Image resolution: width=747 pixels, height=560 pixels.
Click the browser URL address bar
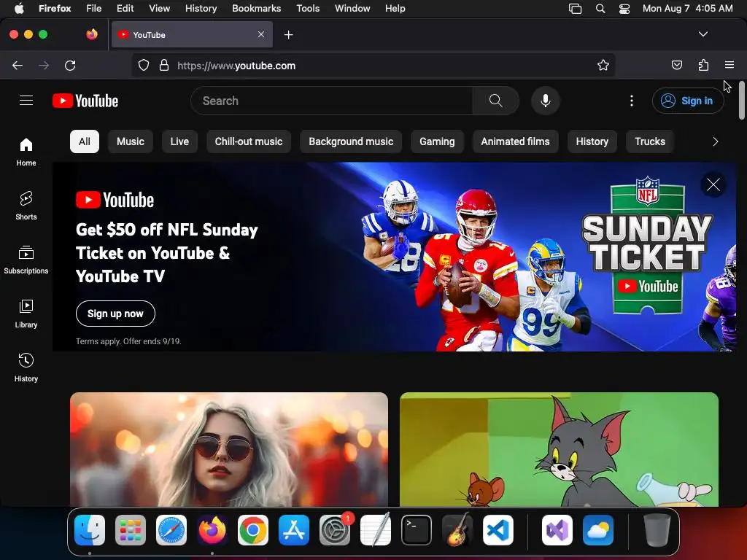pyautogui.click(x=373, y=65)
